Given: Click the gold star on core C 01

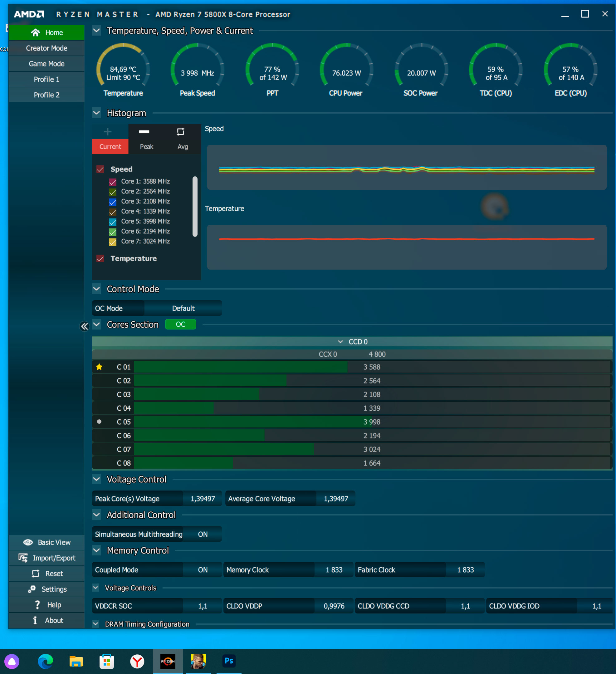Looking at the screenshot, I should pyautogui.click(x=99, y=367).
